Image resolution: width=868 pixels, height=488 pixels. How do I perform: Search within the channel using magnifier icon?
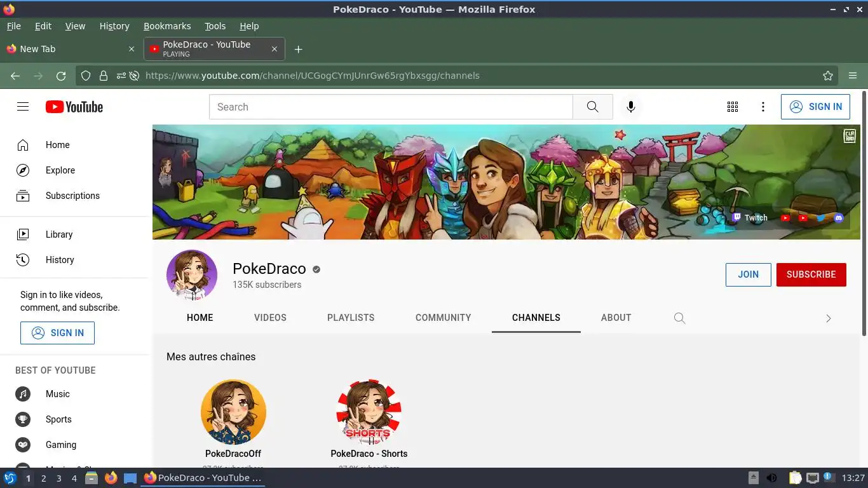(680, 318)
